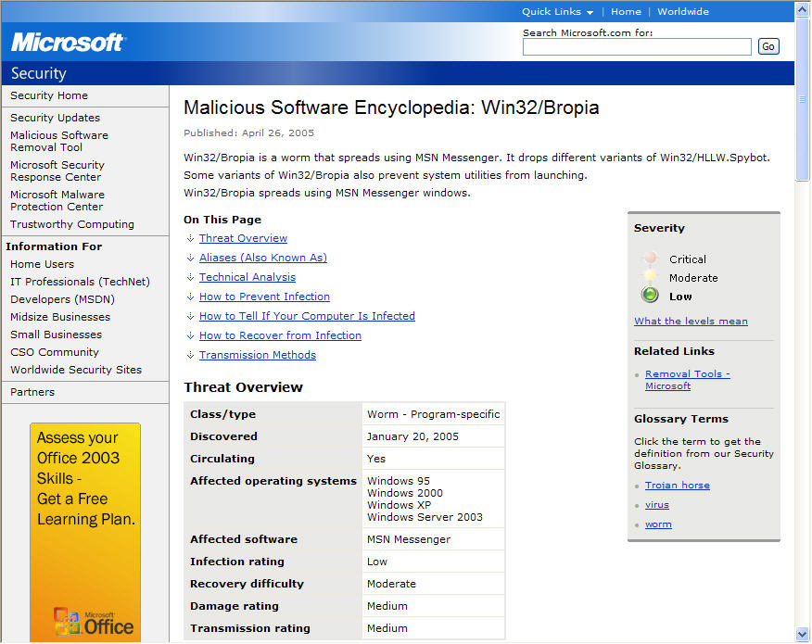Open Microsoft Malware Protection Center

(57, 200)
